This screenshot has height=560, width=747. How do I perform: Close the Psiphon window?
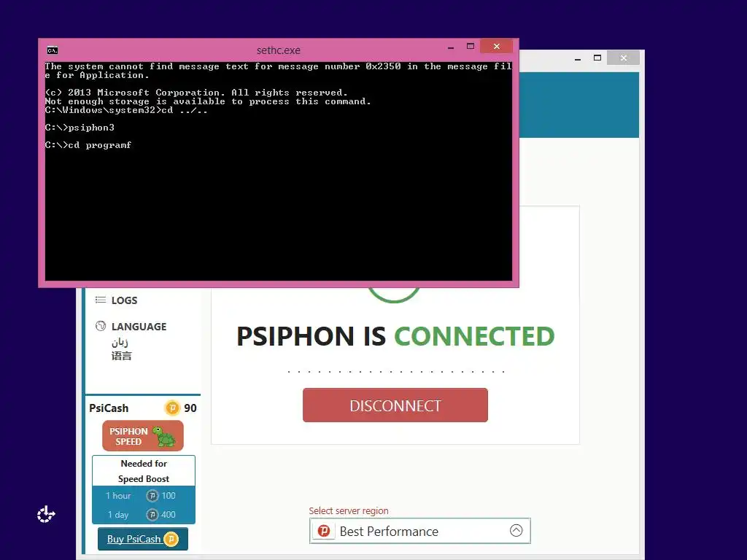pyautogui.click(x=624, y=58)
